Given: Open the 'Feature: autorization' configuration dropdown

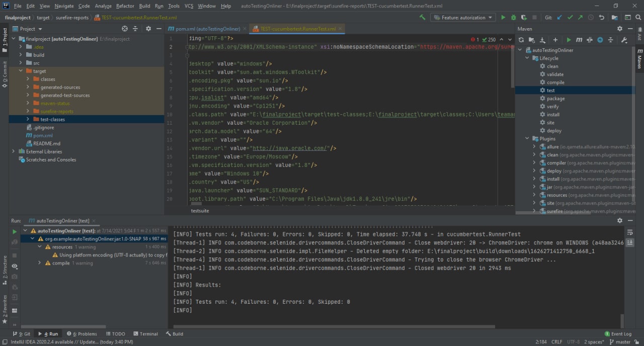Looking at the screenshot, I should tap(464, 18).
